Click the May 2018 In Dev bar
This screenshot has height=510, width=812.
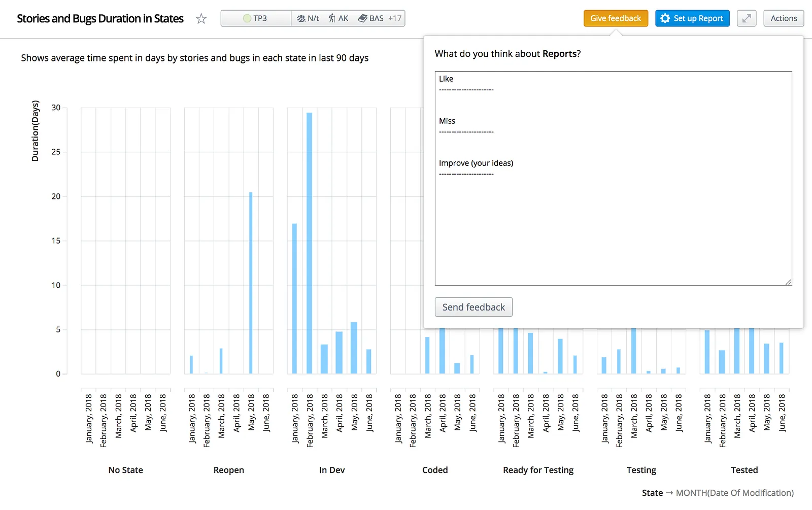(x=354, y=348)
